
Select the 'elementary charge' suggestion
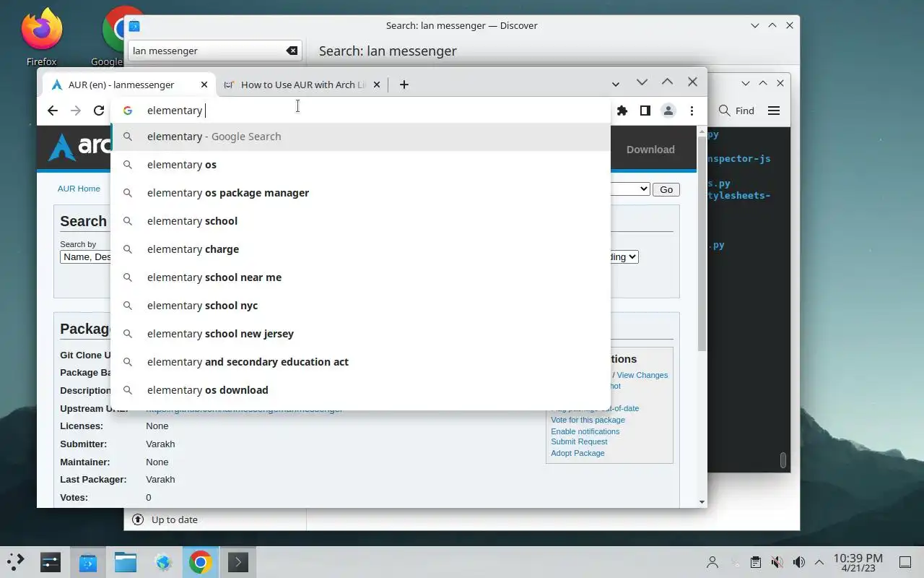360,249
